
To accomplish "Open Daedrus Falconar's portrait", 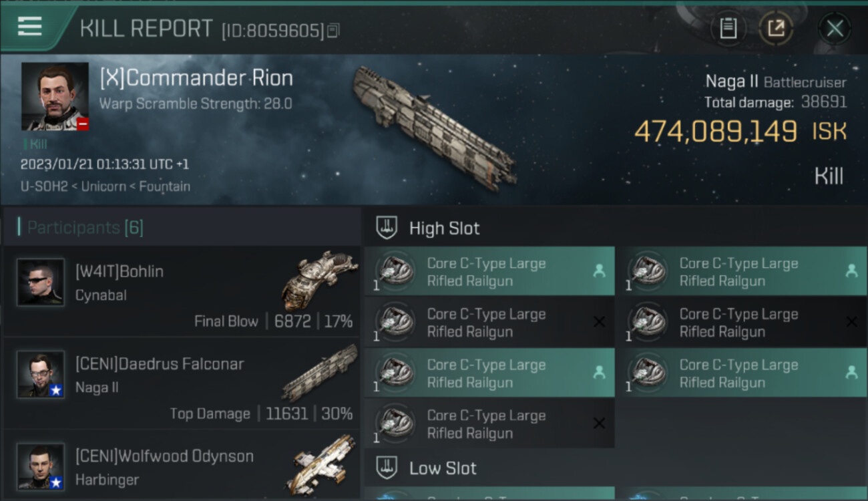I will coord(41,374).
